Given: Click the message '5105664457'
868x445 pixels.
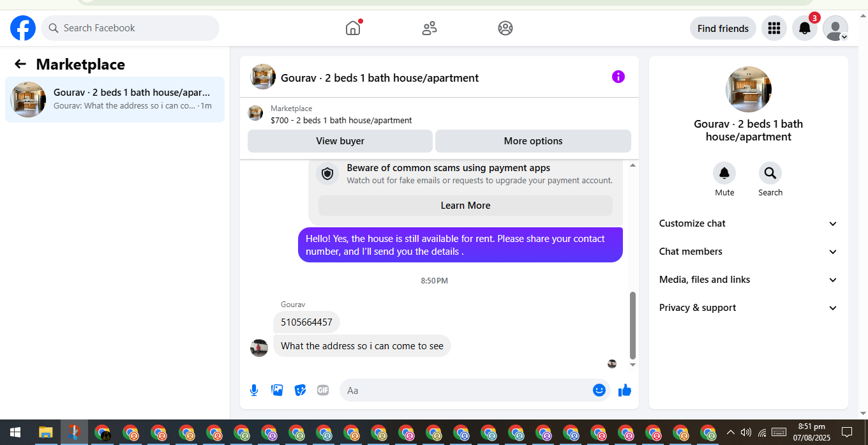Looking at the screenshot, I should tap(306, 322).
